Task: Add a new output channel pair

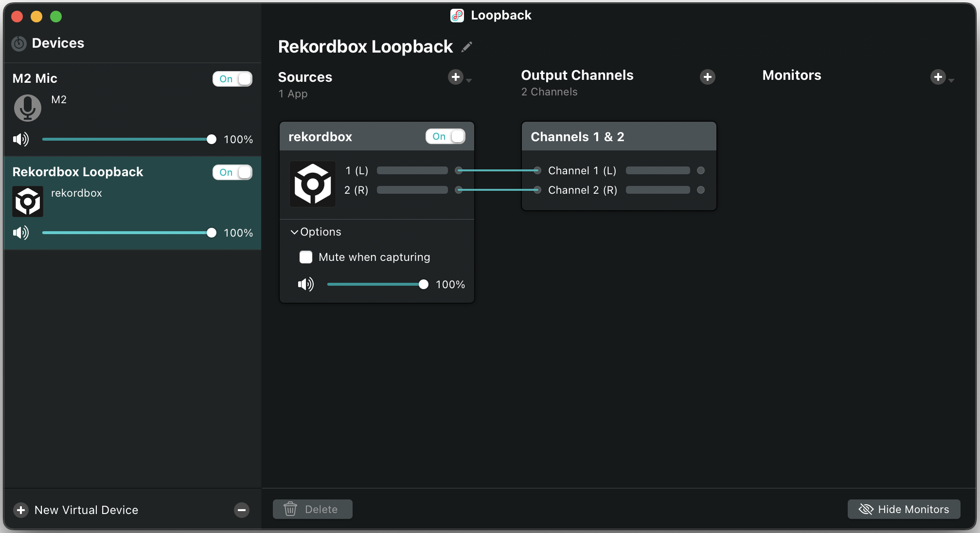Action: coord(708,76)
